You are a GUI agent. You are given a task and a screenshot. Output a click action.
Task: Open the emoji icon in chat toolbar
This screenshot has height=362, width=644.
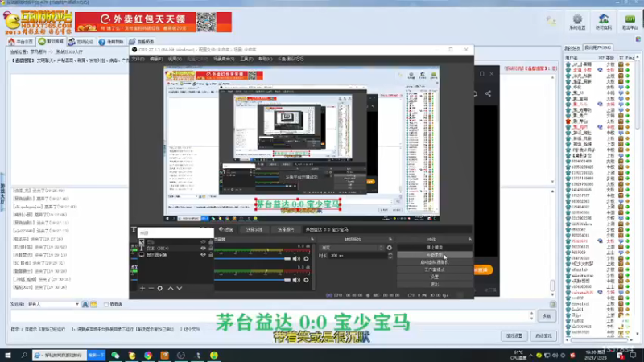[93, 304]
